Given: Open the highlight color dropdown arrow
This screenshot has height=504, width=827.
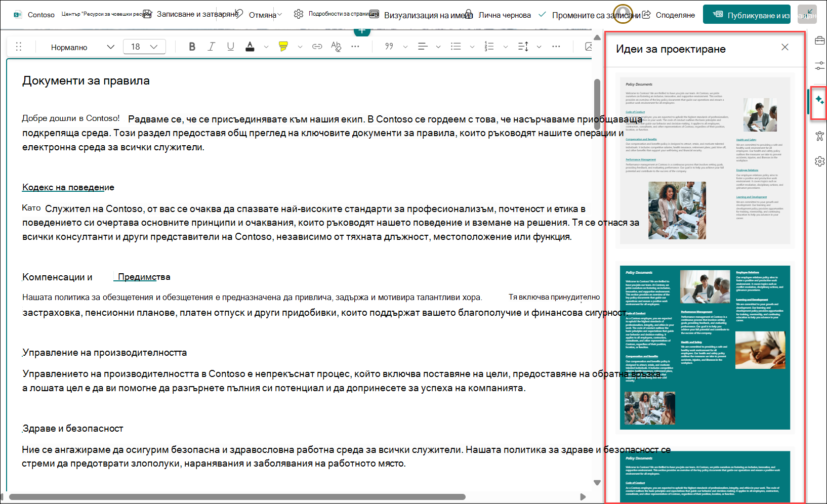Looking at the screenshot, I should click(x=300, y=47).
